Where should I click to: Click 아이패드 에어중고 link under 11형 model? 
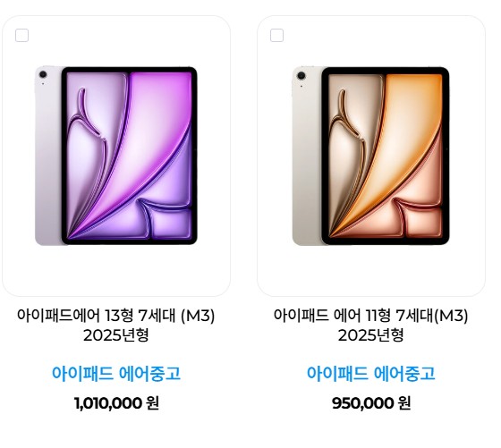tap(371, 373)
